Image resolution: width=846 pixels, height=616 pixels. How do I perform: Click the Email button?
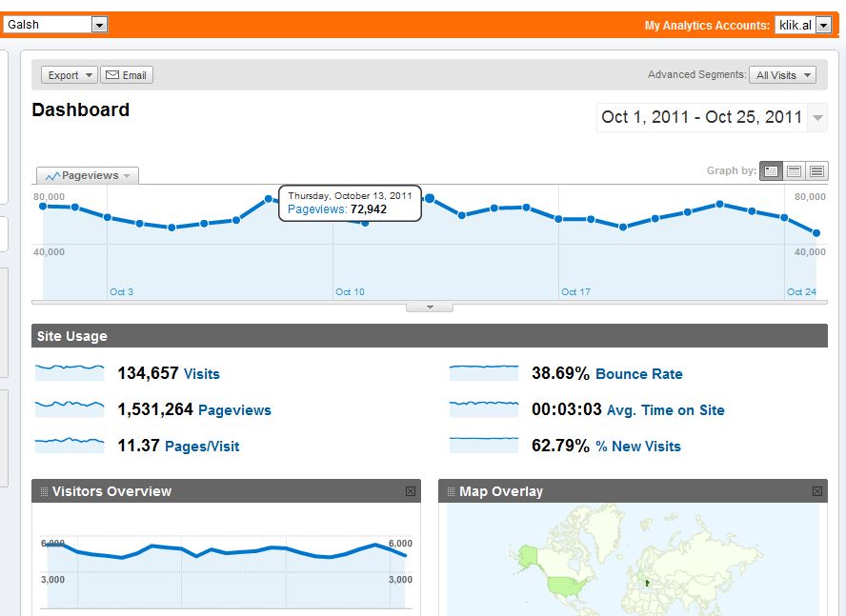pos(127,75)
